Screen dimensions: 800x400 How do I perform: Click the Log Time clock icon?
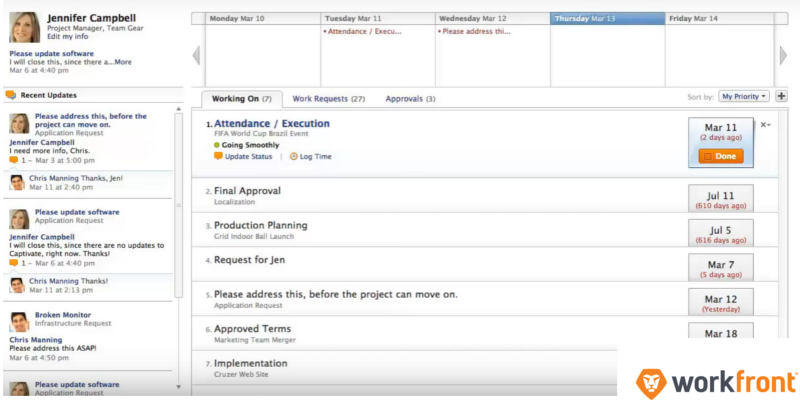coord(294,156)
